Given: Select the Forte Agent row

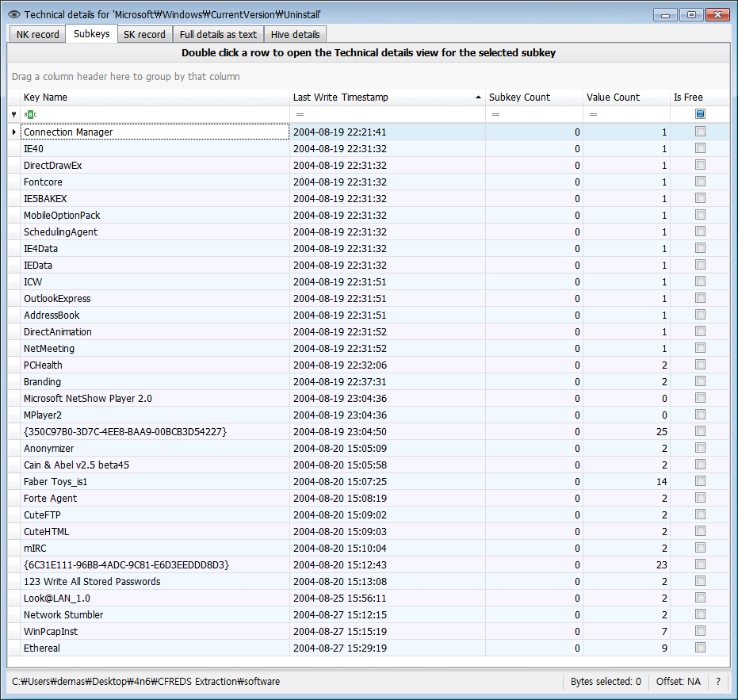Looking at the screenshot, I should pos(369,498).
